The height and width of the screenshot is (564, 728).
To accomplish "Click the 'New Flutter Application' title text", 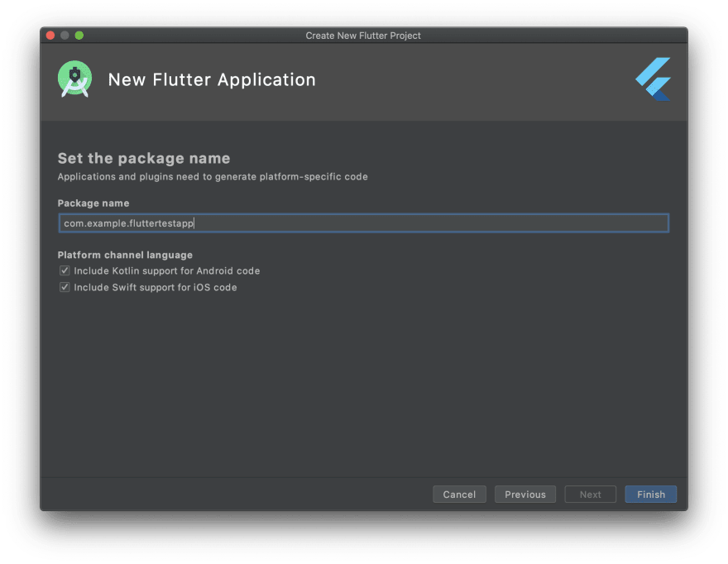I will (212, 80).
